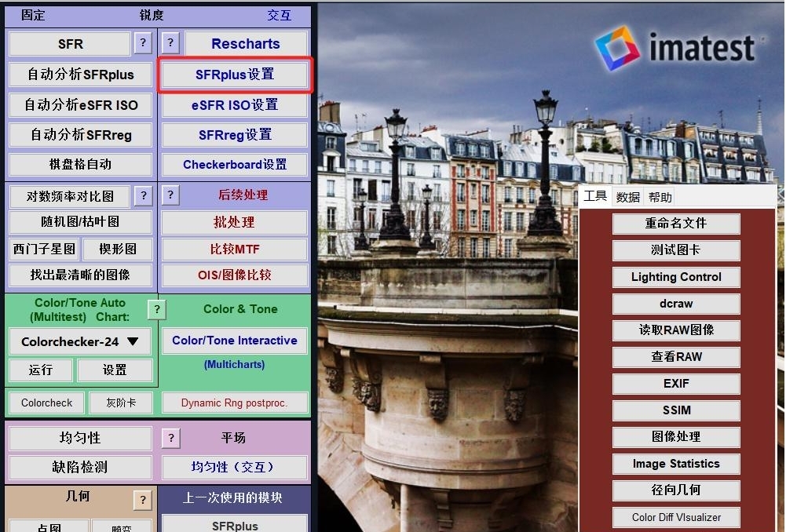Image resolution: width=786 pixels, height=532 pixels.
Task: Open SFRreg设置
Action: coord(235,135)
